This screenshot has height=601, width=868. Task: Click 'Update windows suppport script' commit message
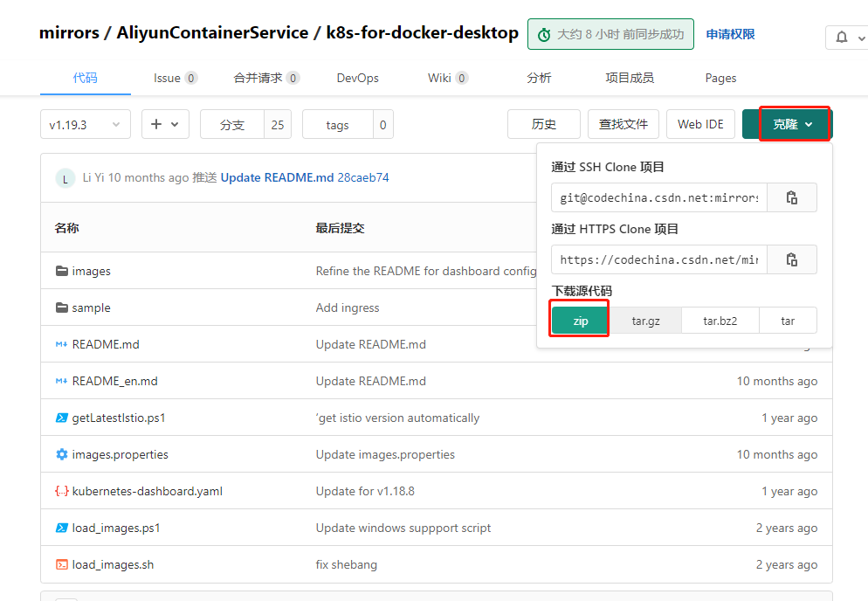(x=403, y=528)
